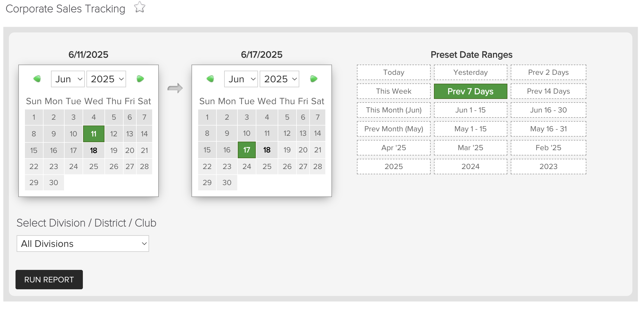Screen dimensions: 644x312
Task: Select the Jun 16 - 30 preset
Action: tap(548, 110)
